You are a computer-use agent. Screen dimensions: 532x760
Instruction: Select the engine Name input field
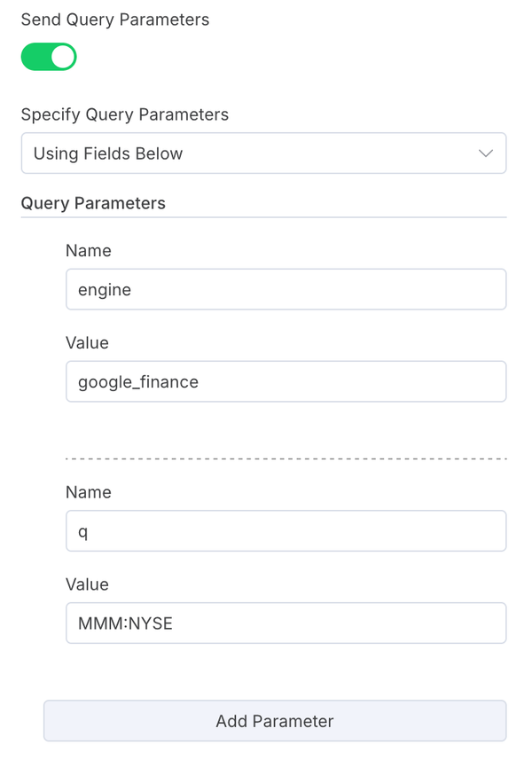pos(286,288)
